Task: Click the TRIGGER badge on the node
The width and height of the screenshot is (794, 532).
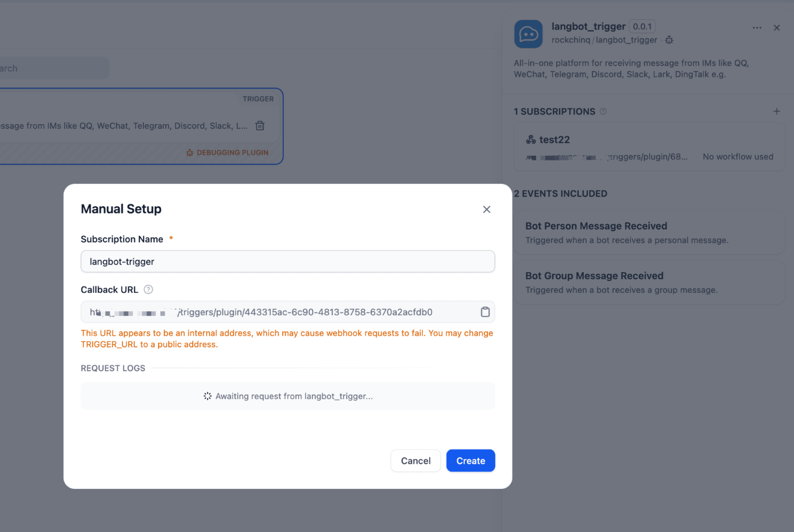Action: coord(258,99)
